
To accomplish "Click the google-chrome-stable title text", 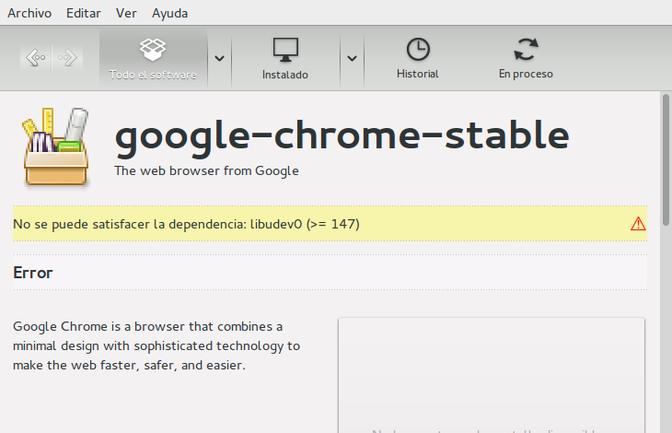I will (x=341, y=135).
